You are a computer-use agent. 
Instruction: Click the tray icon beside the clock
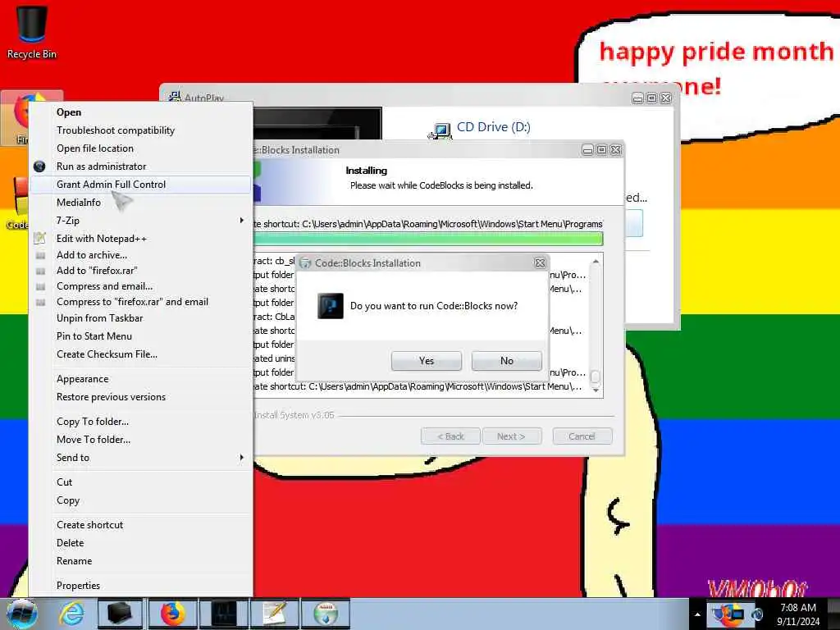[x=757, y=614]
